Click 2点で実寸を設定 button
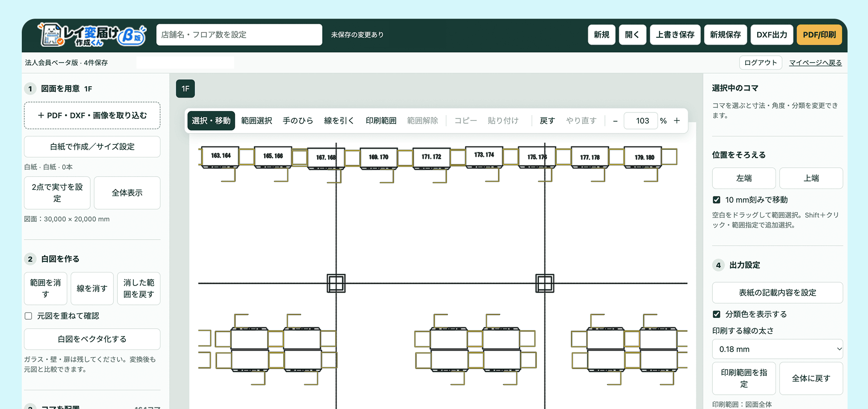The height and width of the screenshot is (409, 868). 57,193
